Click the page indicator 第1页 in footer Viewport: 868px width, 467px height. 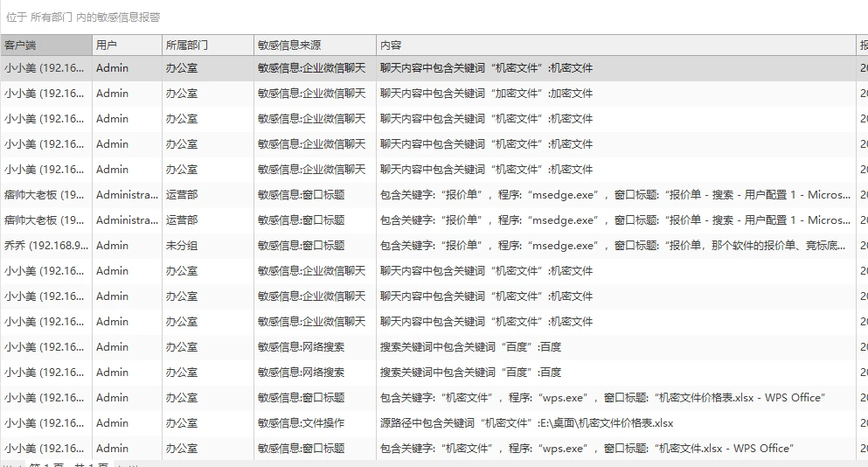click(x=46, y=464)
